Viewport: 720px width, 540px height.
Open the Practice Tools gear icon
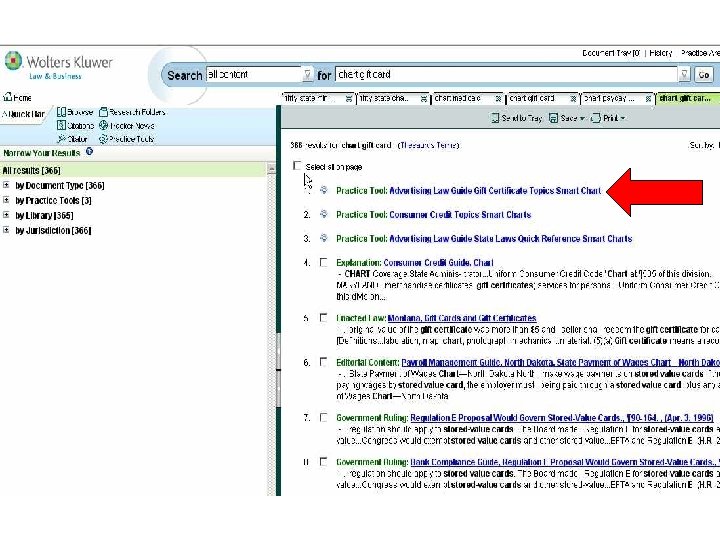103,138
